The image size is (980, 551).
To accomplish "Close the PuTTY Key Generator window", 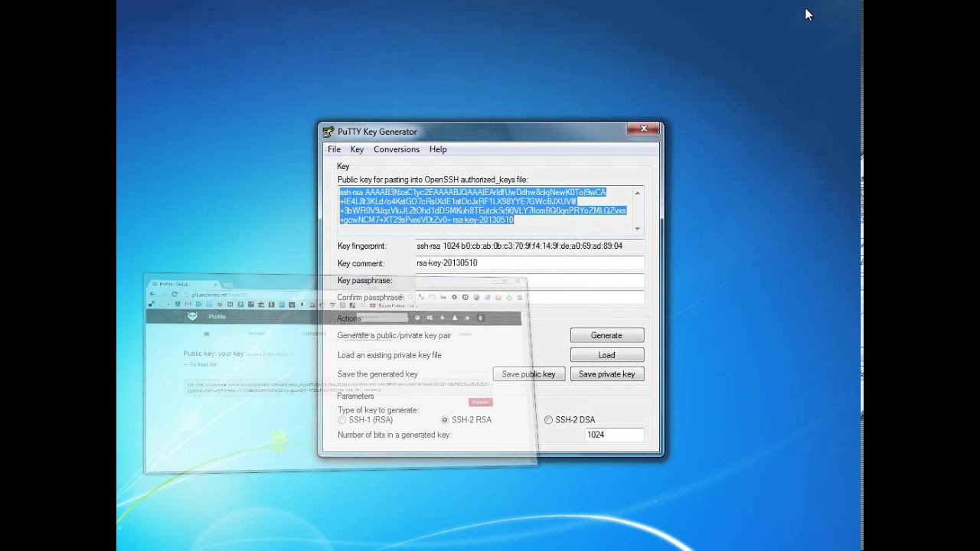I will pos(643,129).
